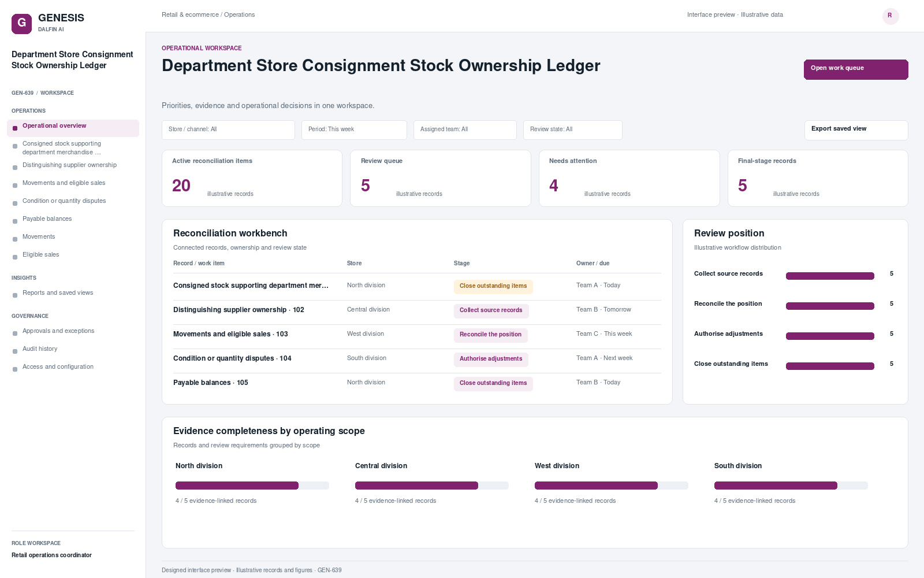The image size is (924, 578).
Task: Click Close outstanding items pill for Payable balances
Action: [x=493, y=383]
